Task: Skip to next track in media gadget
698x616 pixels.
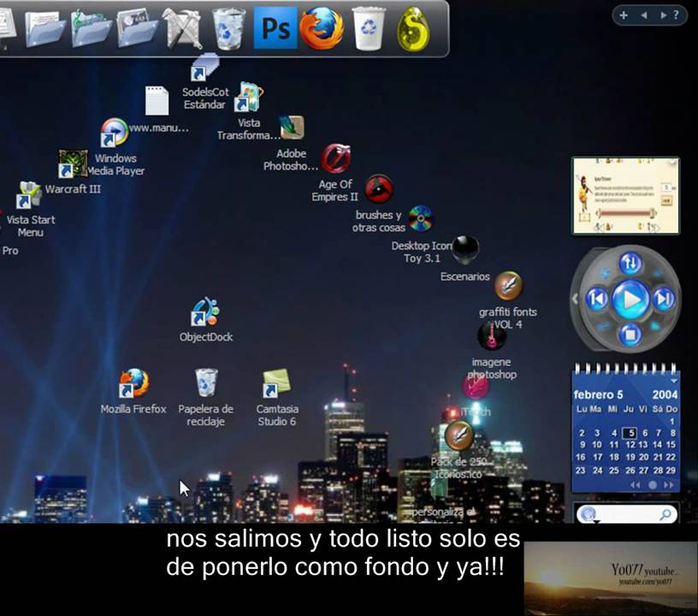Action: tap(663, 299)
